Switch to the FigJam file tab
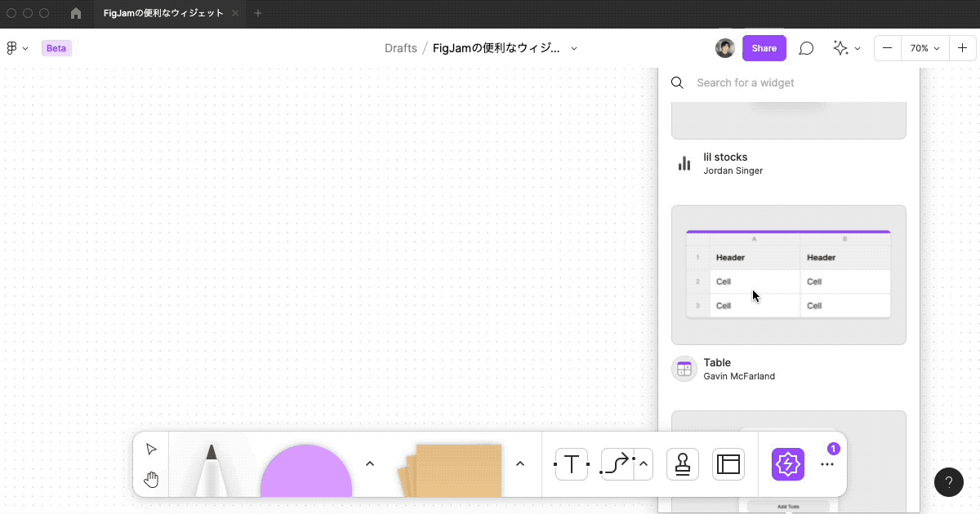The width and height of the screenshot is (980, 514). 163,13
